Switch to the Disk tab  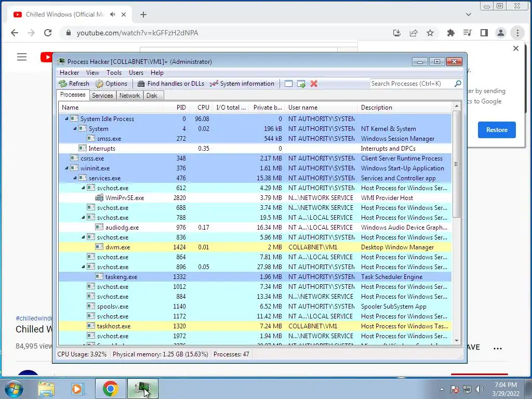[152, 96]
